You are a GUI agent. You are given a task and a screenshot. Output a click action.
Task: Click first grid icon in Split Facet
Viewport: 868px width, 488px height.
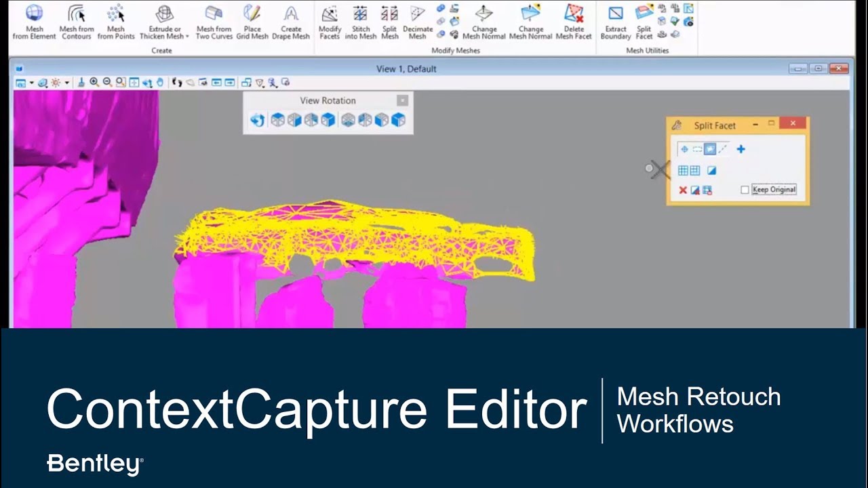coord(683,171)
